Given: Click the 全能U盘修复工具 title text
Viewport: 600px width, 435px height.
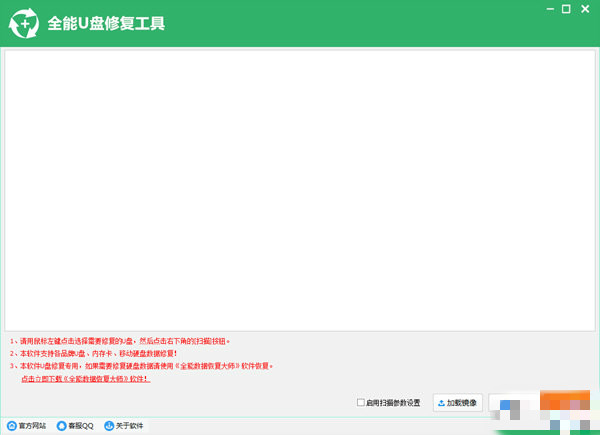Looking at the screenshot, I should tap(106, 23).
